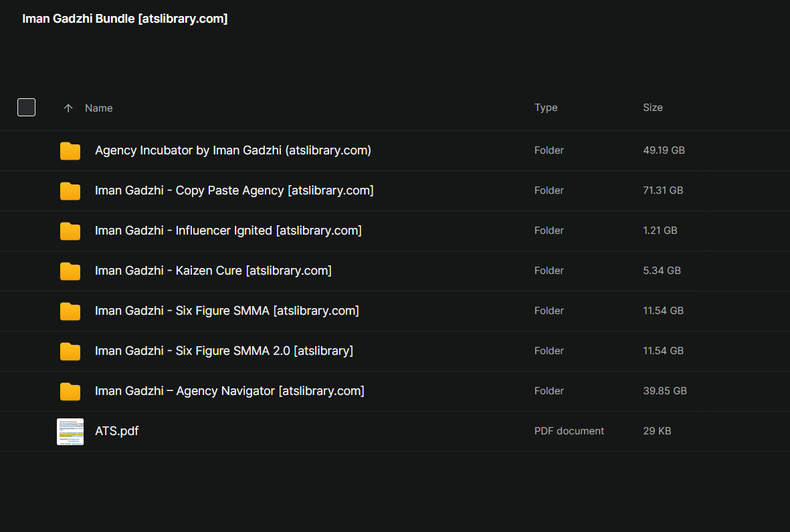
Task: Sort files by the Size column header
Action: [652, 107]
